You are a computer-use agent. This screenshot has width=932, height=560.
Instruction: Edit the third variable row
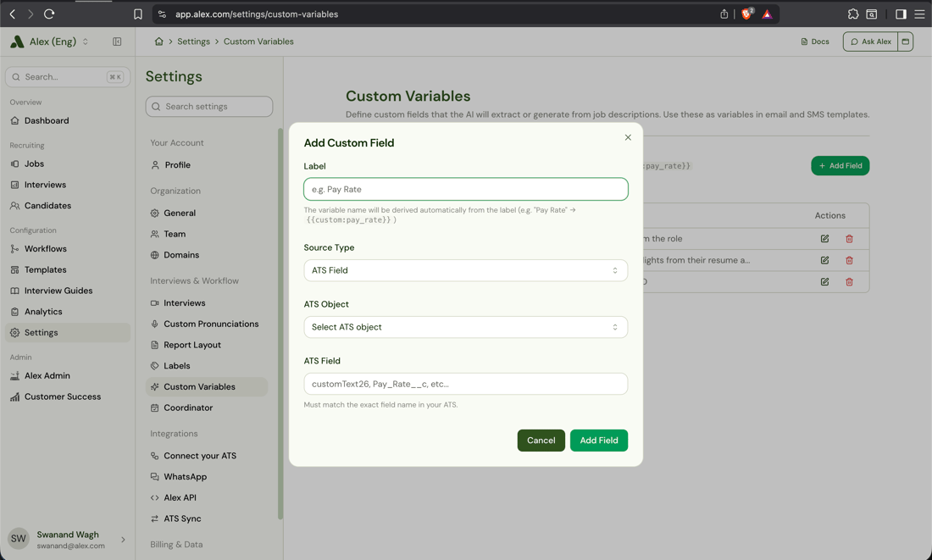pos(824,282)
